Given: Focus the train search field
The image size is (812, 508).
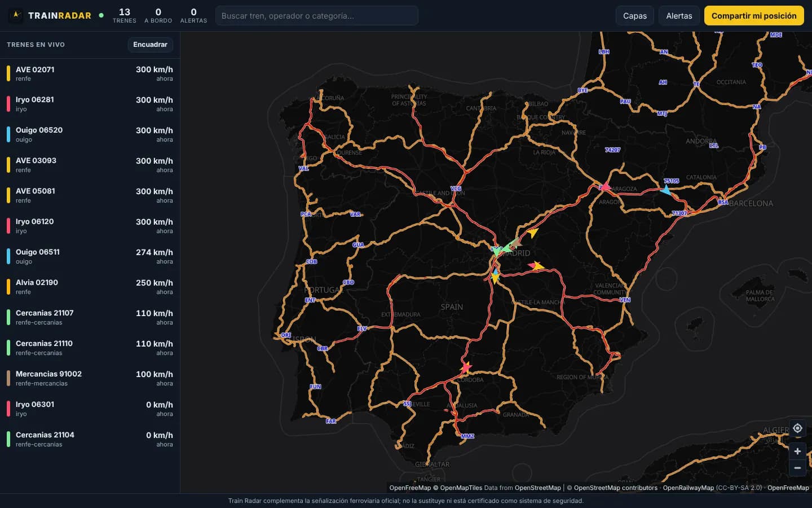Looking at the screenshot, I should coord(317,16).
